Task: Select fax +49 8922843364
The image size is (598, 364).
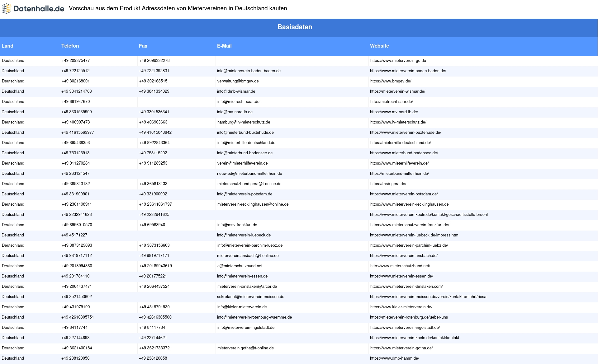Action: pos(154,143)
